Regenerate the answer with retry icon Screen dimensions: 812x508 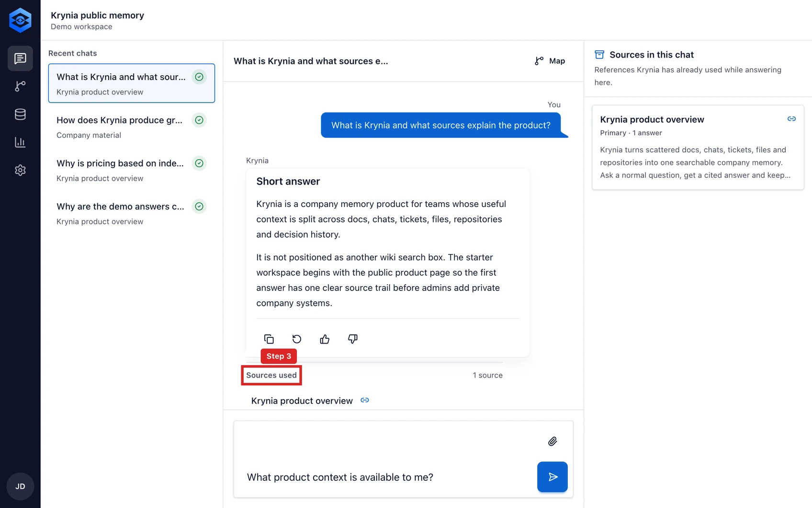297,339
